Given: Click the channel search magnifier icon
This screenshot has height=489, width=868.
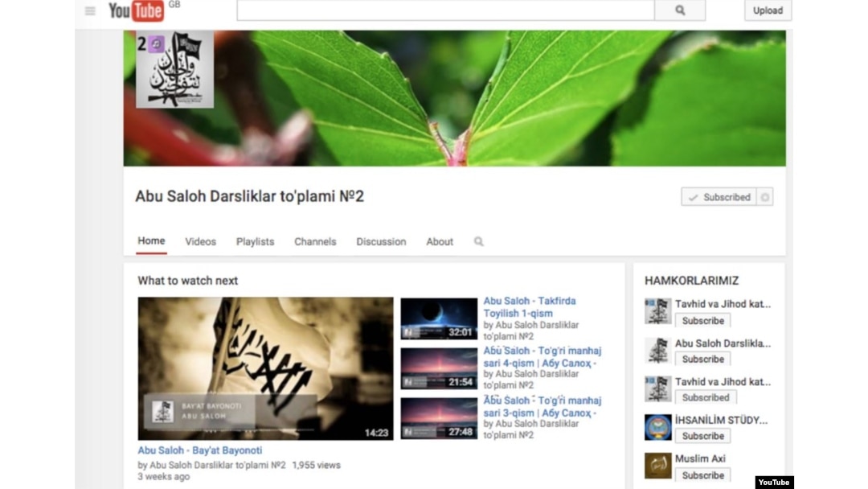Looking at the screenshot, I should (x=479, y=241).
